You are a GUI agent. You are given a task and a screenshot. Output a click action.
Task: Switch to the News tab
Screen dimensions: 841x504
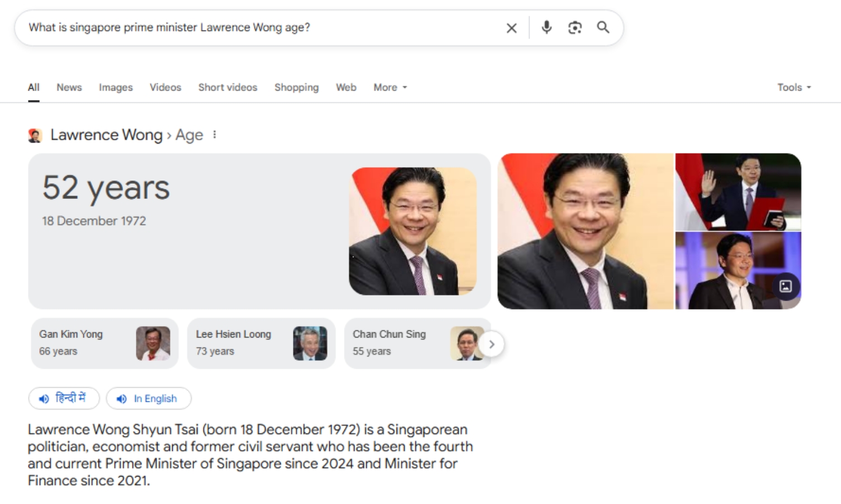pyautogui.click(x=69, y=87)
